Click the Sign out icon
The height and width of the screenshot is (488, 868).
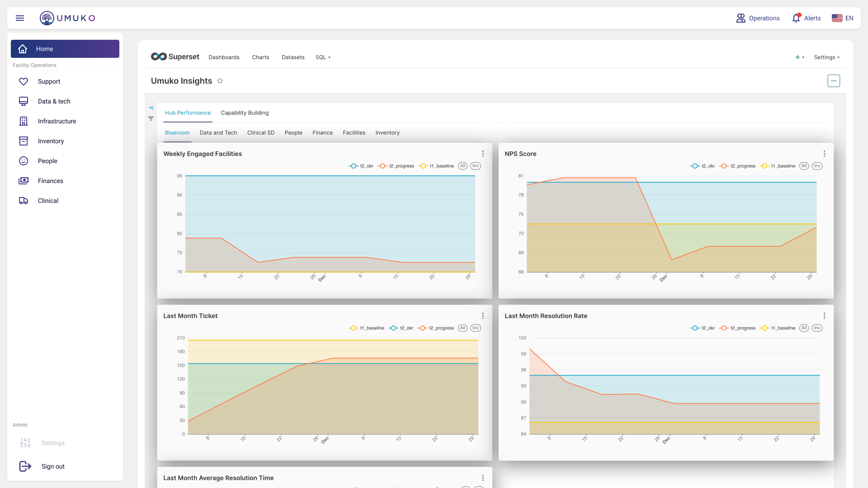point(25,466)
